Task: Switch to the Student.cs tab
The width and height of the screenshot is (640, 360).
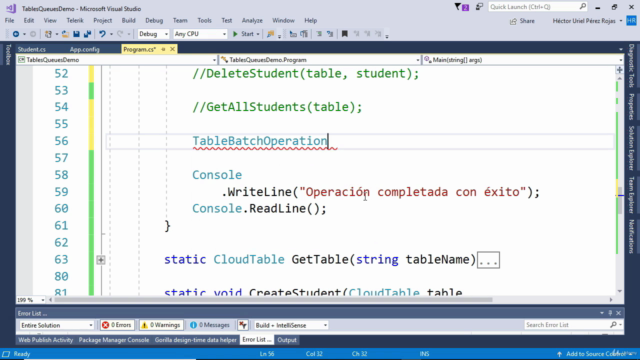Action: click(32, 49)
